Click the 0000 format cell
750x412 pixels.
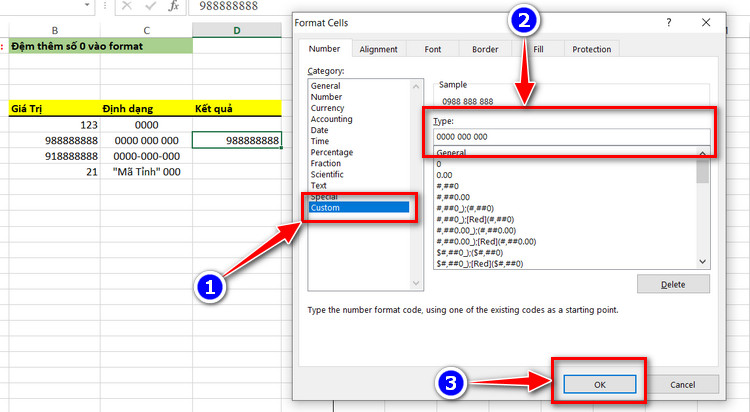tap(146, 125)
